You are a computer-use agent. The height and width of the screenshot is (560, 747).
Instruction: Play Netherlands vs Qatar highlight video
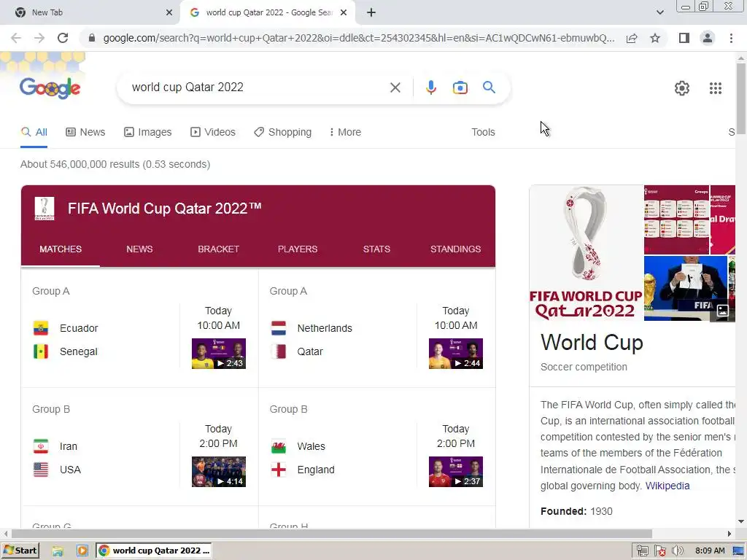coord(455,354)
